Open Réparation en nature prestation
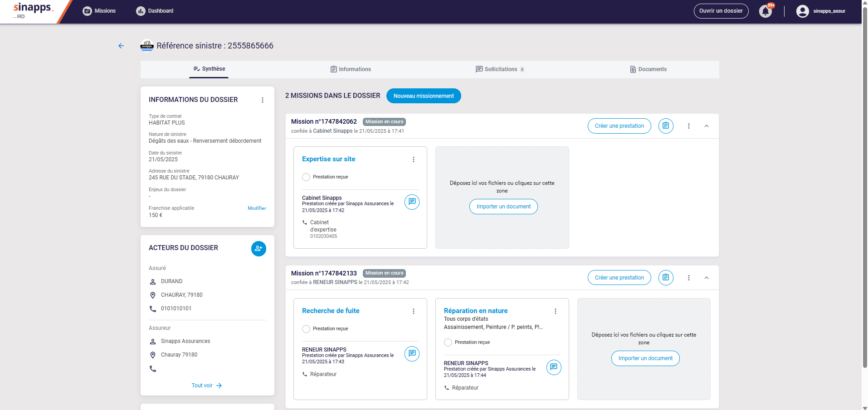 tap(476, 311)
